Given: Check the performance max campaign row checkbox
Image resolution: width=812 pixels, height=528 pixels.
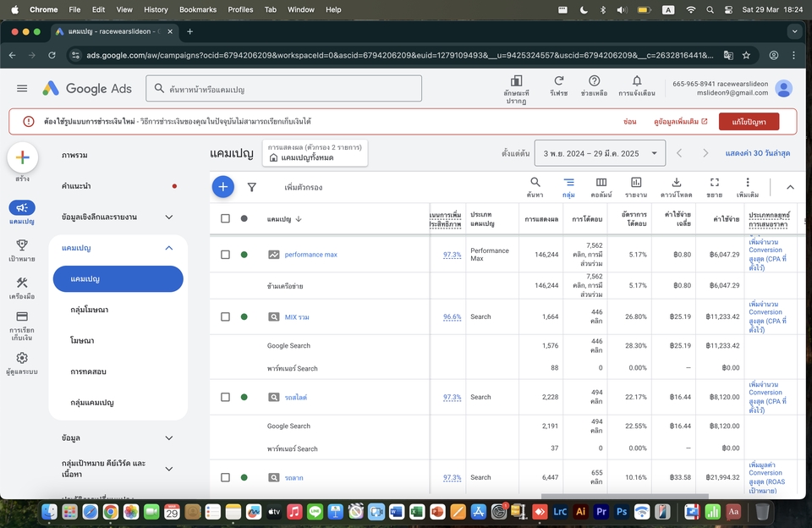Looking at the screenshot, I should (226, 252).
